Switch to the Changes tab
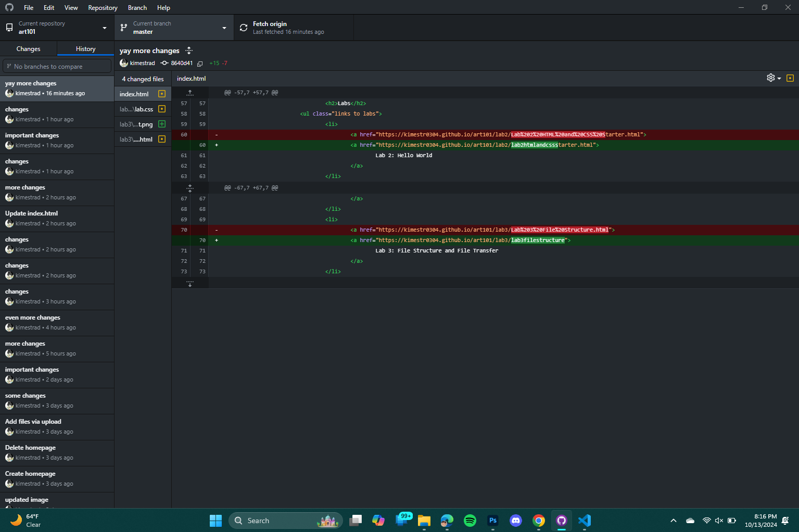This screenshot has height=532, width=799. [x=29, y=48]
